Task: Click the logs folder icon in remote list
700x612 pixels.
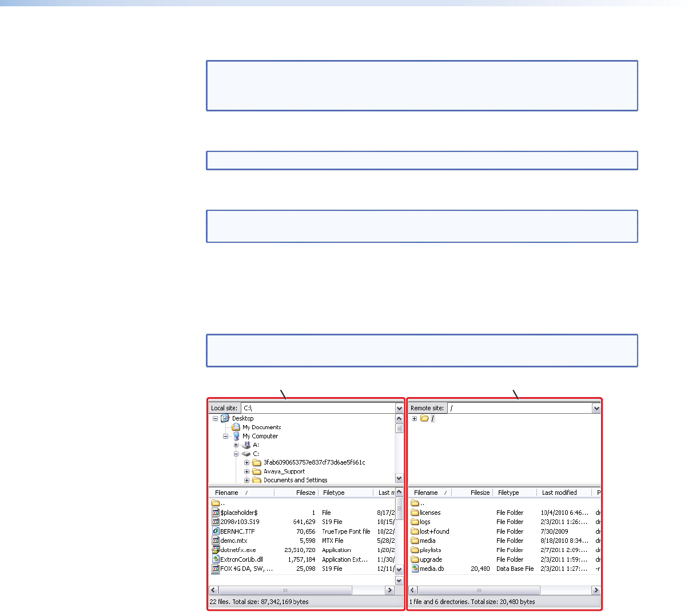Action: [x=415, y=522]
